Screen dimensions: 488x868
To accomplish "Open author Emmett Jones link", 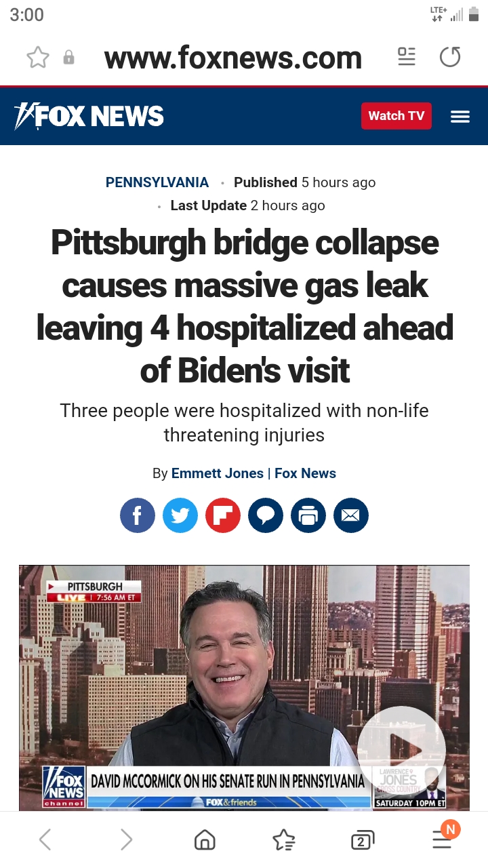I will pyautogui.click(x=218, y=473).
